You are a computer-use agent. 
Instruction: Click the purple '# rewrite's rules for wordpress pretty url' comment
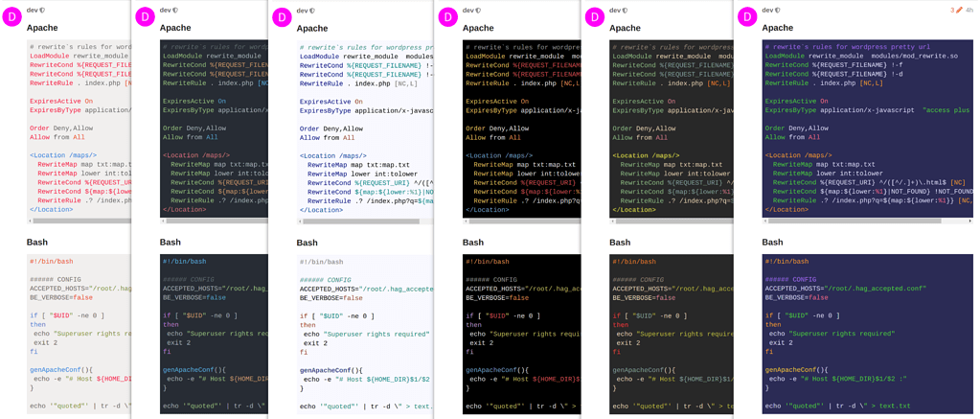pos(848,47)
